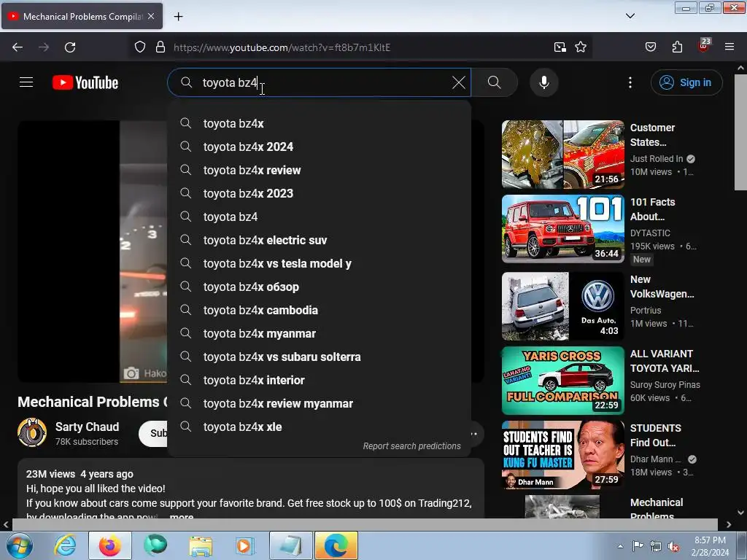Show hidden system tray icons arrow

pos(620,546)
